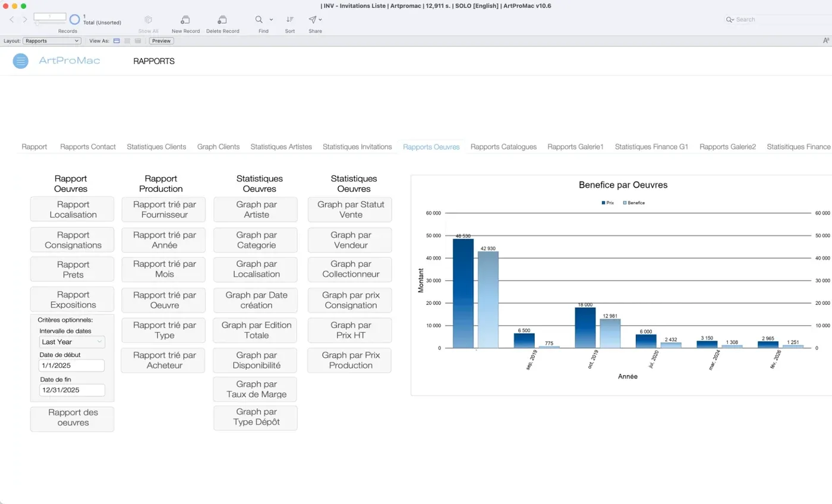The image size is (832, 504).
Task: Focus the toolbar Search field
Action: (779, 20)
